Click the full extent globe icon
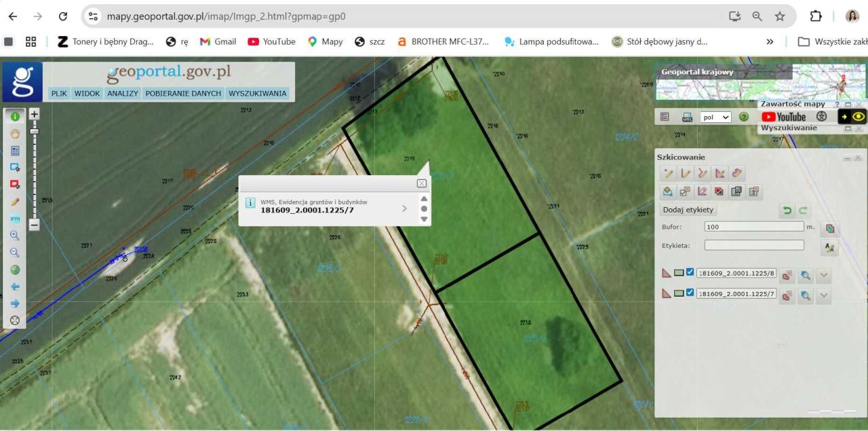Viewport: 868px width, 431px height. [15, 269]
